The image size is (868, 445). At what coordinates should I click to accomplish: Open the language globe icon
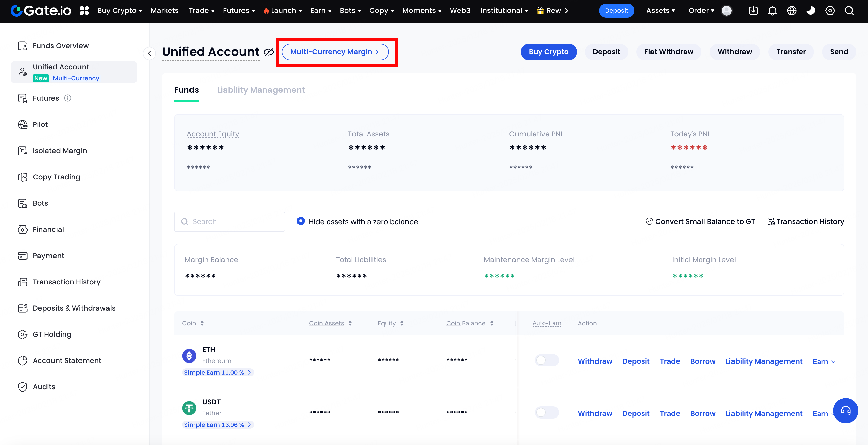point(792,11)
